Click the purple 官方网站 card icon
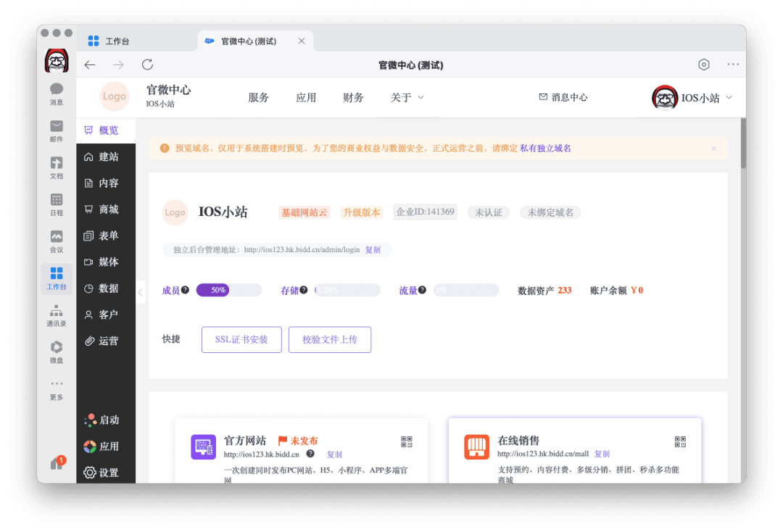 [203, 446]
